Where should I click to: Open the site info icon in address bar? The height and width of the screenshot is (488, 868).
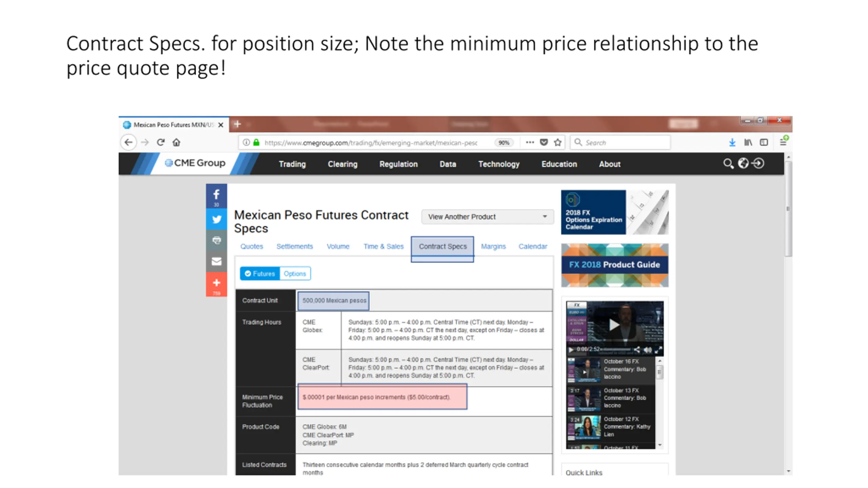click(246, 142)
